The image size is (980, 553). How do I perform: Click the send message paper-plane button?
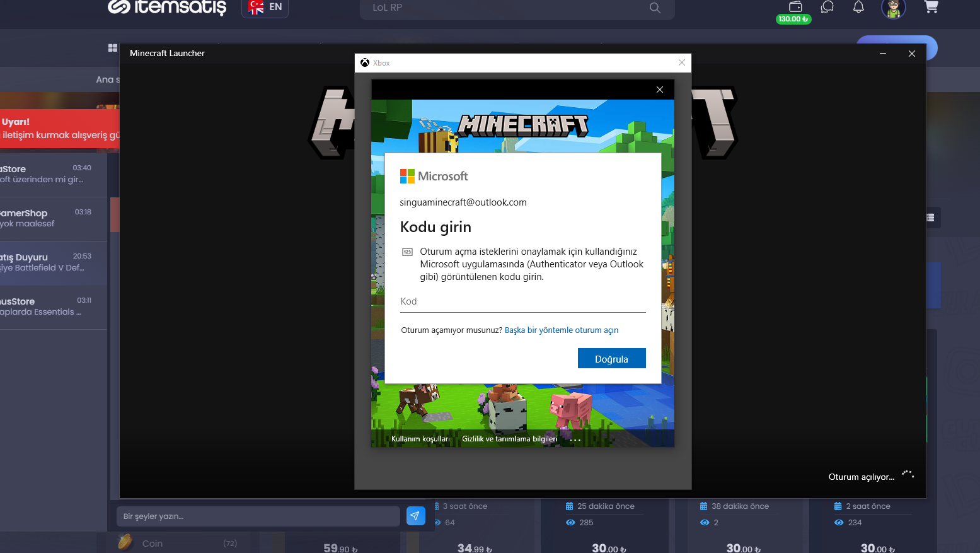(x=415, y=516)
